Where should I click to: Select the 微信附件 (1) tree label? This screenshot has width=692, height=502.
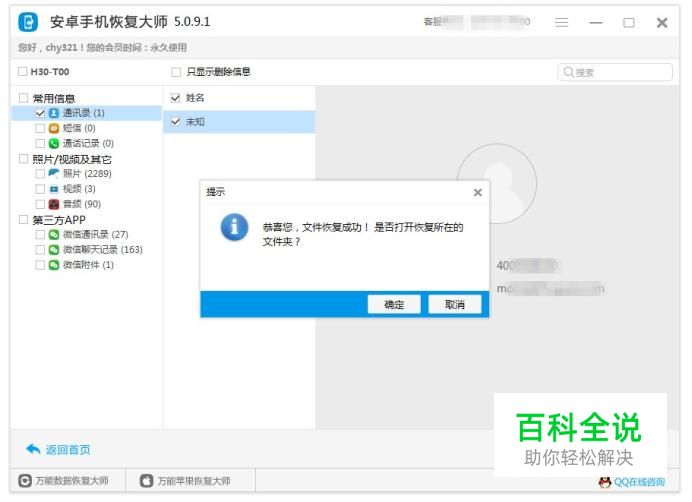[x=88, y=265]
